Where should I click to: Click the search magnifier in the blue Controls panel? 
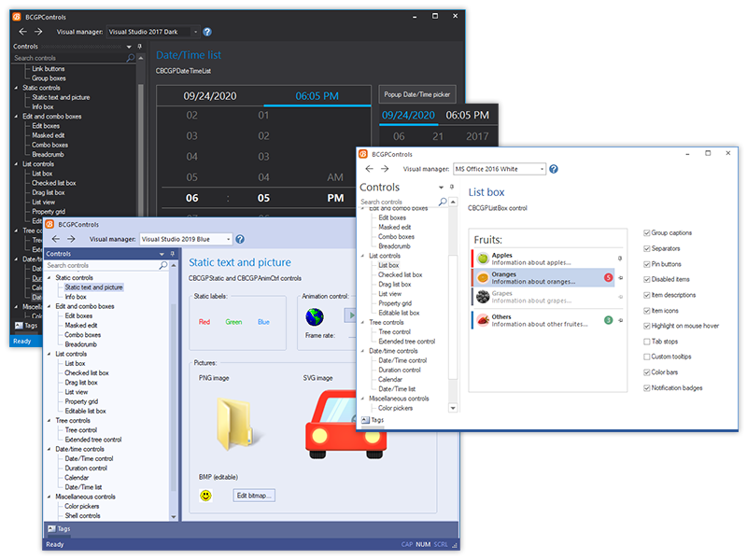click(162, 266)
